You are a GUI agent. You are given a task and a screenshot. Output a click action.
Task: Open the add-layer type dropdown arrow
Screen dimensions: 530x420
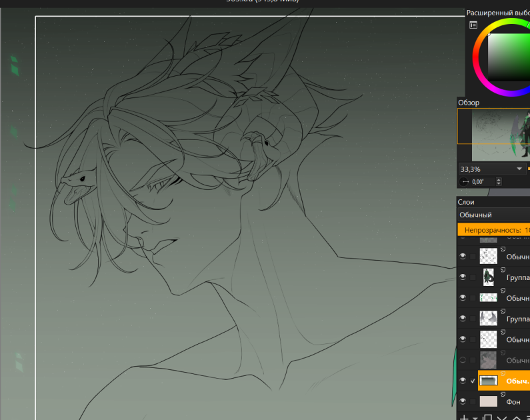pyautogui.click(x=475, y=418)
